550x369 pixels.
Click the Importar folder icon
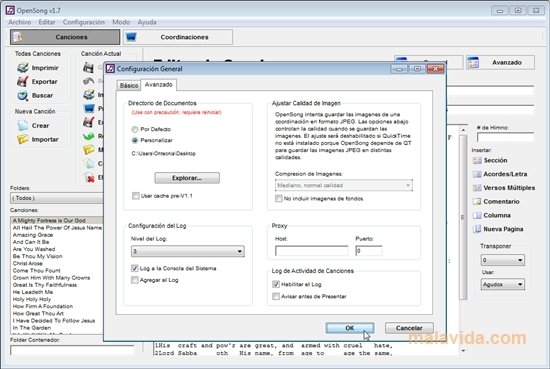pyautogui.click(x=23, y=139)
